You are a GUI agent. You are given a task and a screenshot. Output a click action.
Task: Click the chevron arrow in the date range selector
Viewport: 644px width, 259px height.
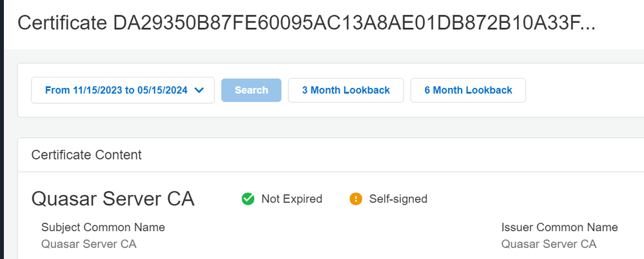pos(199,90)
